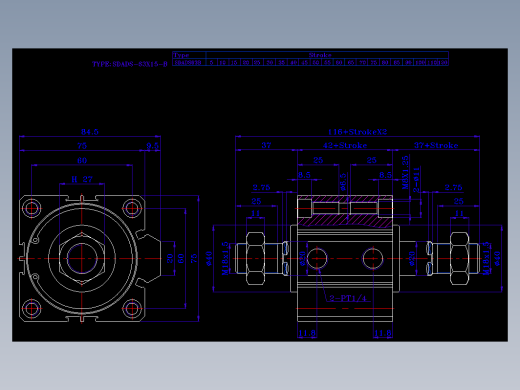This screenshot has width=520, height=390.
Task: Click the 9.5 dimension text
Action: tap(152, 146)
